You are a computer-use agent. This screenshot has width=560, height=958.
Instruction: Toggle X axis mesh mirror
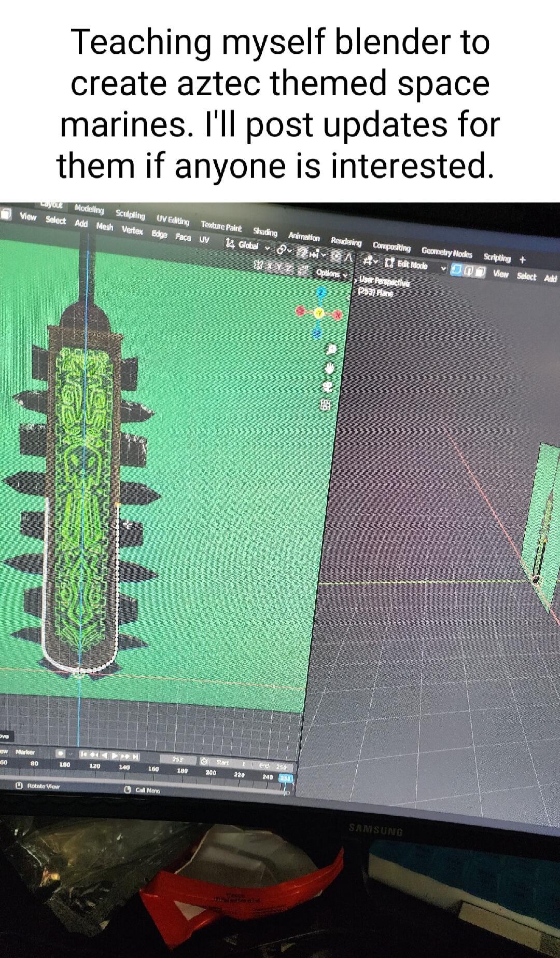point(271,266)
